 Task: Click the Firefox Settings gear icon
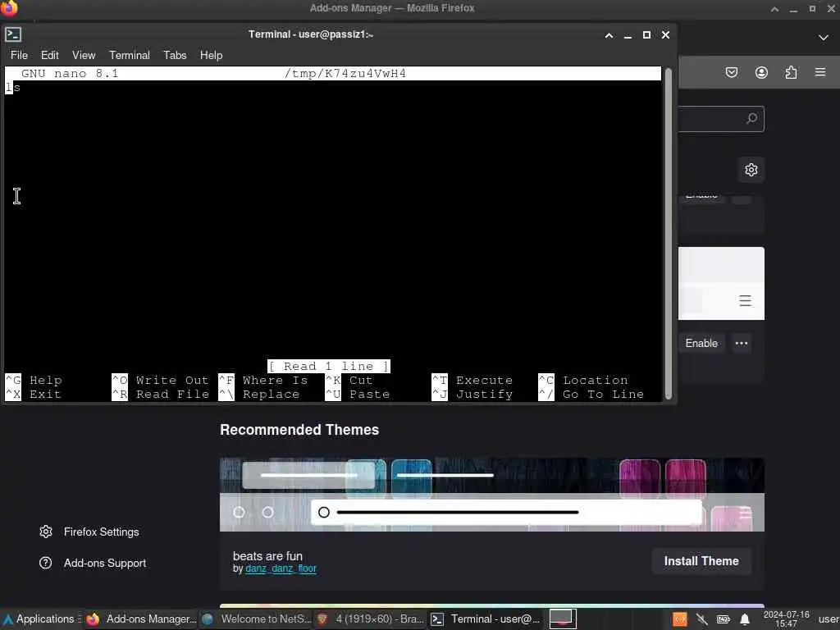coord(46,532)
